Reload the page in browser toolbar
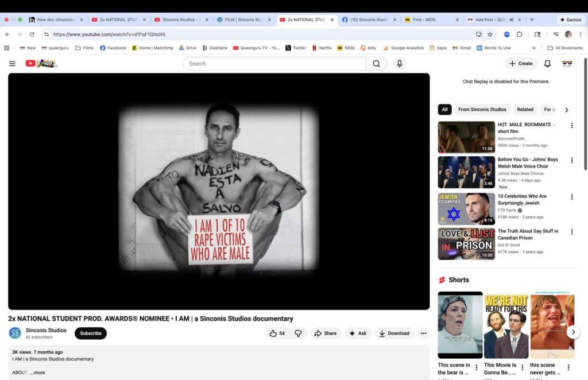588x380 pixels. 32,34
